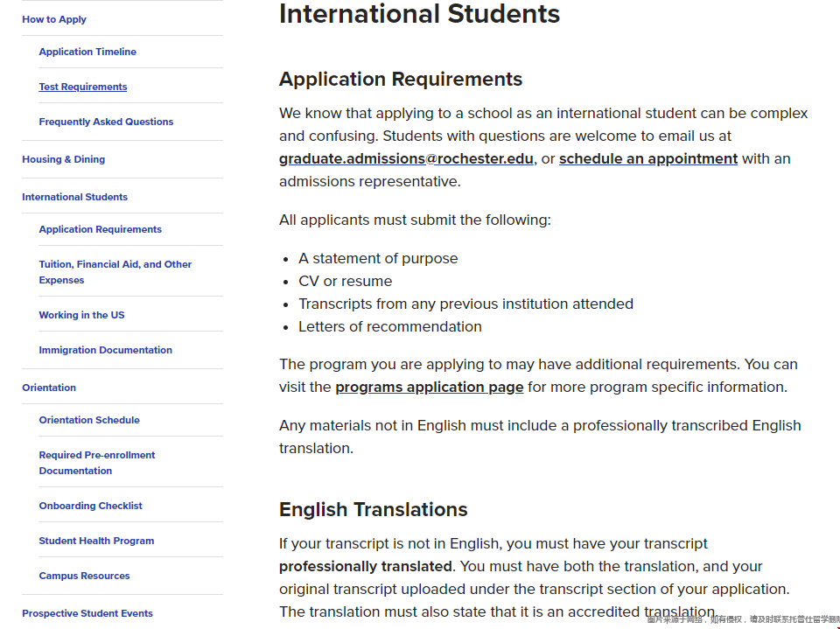This screenshot has width=840, height=629.
Task: Go to Student Health Program page
Action: tap(96, 541)
